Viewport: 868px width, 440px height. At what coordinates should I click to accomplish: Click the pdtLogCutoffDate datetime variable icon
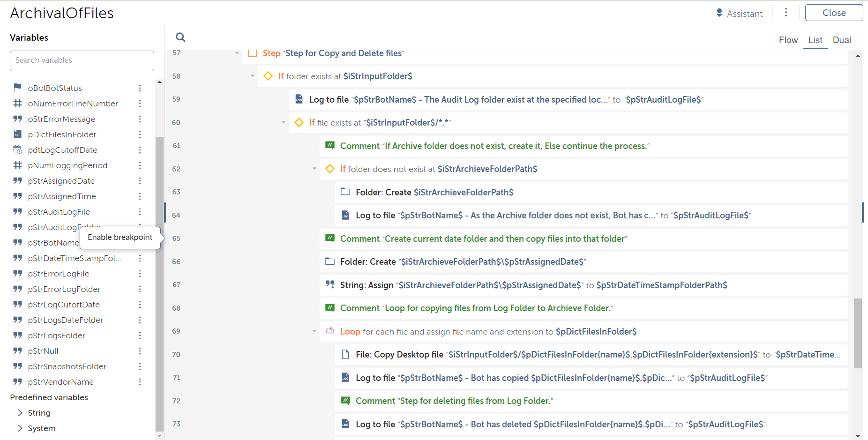(x=17, y=150)
